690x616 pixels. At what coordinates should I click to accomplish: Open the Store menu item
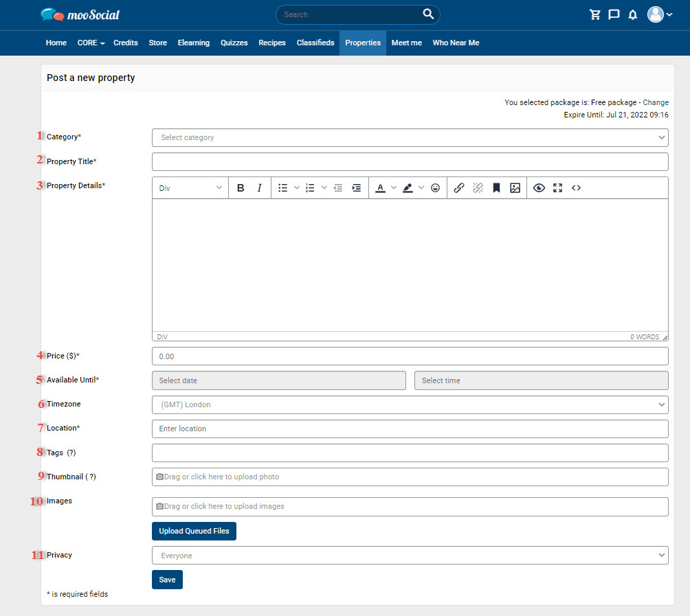coord(157,43)
